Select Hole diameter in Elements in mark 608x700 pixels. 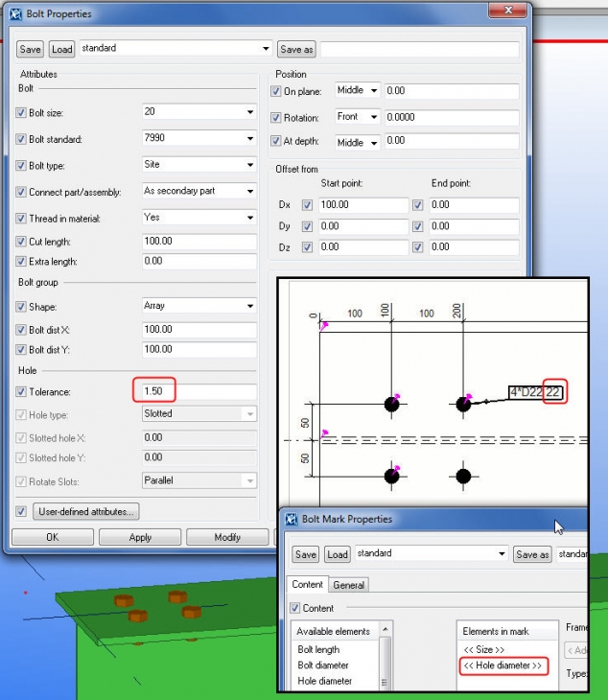pyautogui.click(x=503, y=666)
